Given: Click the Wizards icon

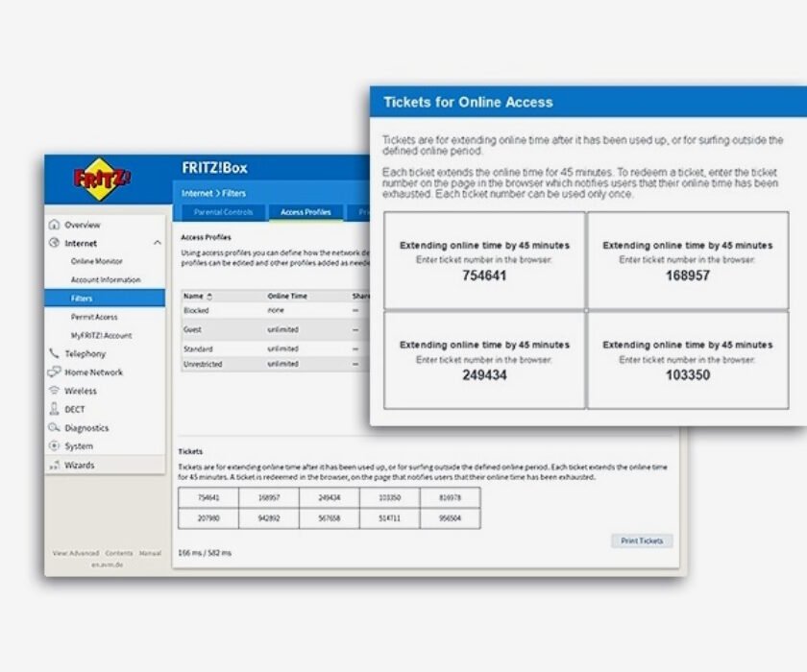Looking at the screenshot, I should (54, 465).
